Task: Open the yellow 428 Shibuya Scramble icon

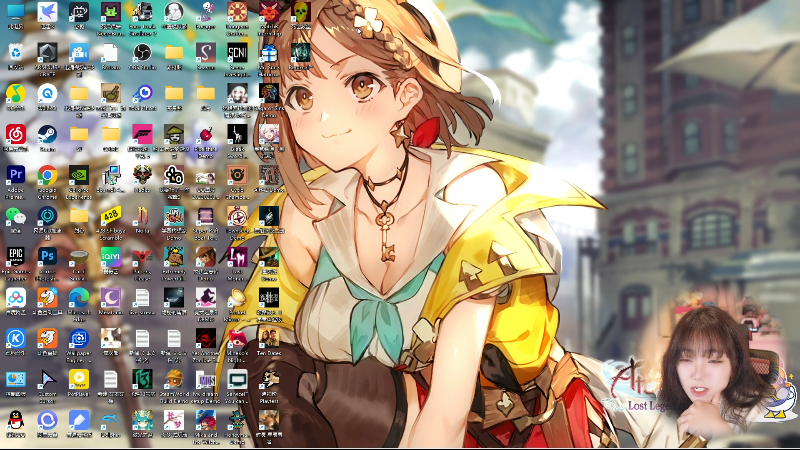Action: pyautogui.click(x=111, y=216)
